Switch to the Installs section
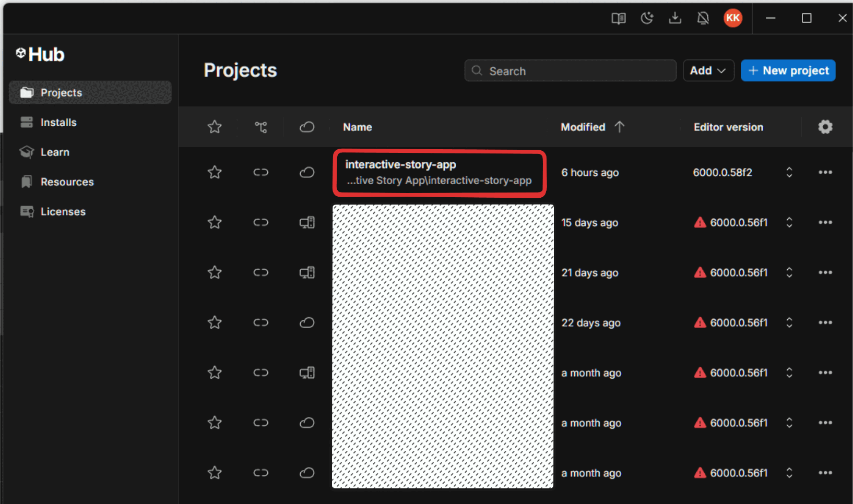Screen dimensions: 853x504 58,122
